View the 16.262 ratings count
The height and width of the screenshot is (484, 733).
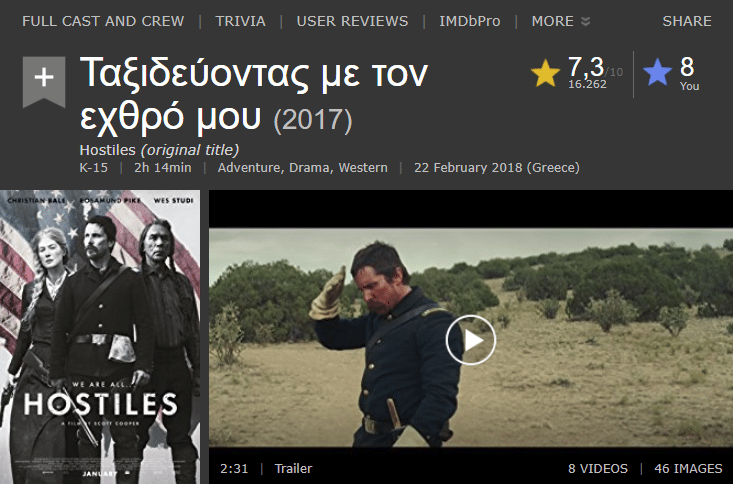587,84
